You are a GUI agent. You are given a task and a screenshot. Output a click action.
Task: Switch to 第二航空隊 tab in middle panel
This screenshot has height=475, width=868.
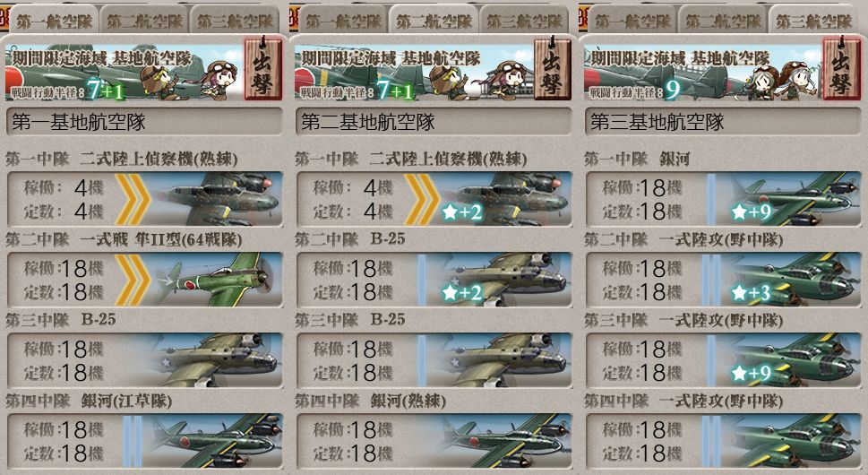click(434, 21)
